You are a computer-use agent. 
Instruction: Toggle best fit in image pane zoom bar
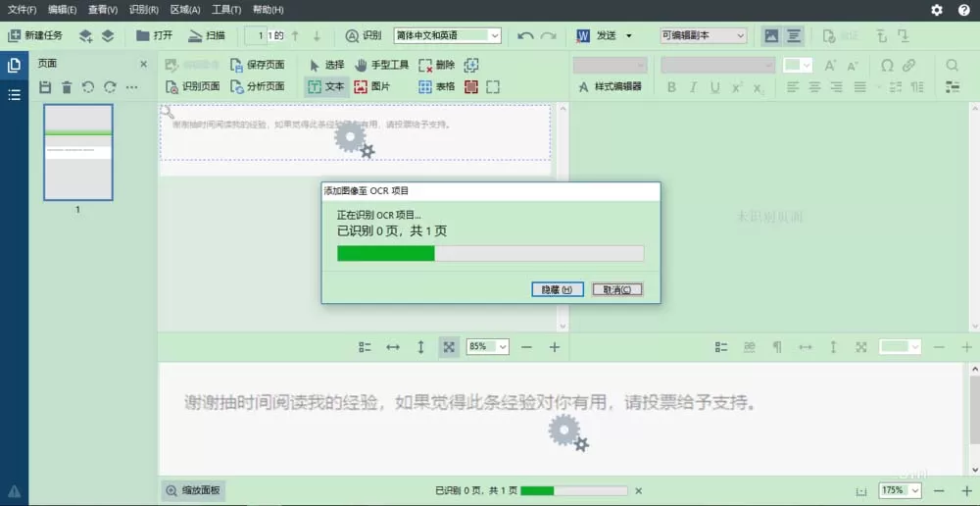point(449,347)
